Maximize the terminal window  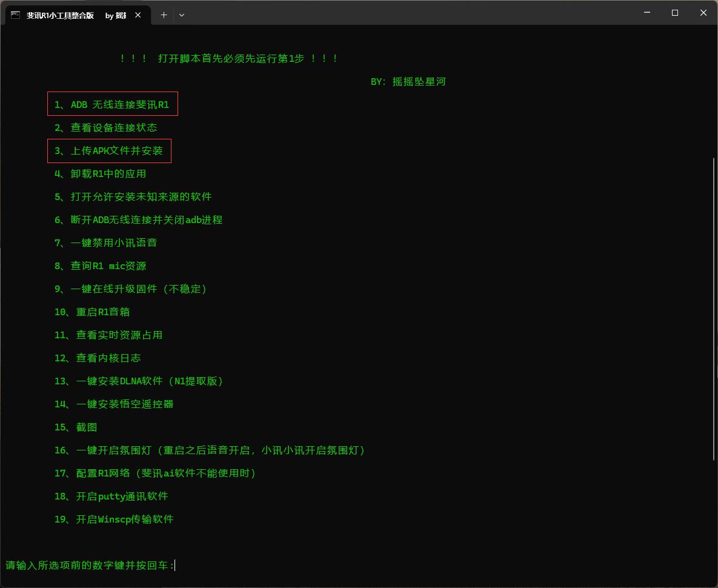coord(675,13)
